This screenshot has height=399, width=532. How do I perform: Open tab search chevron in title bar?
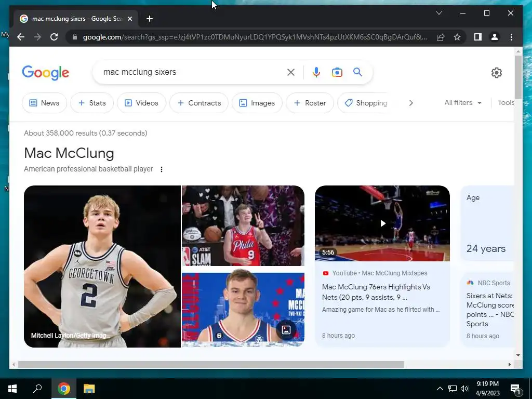pyautogui.click(x=438, y=13)
